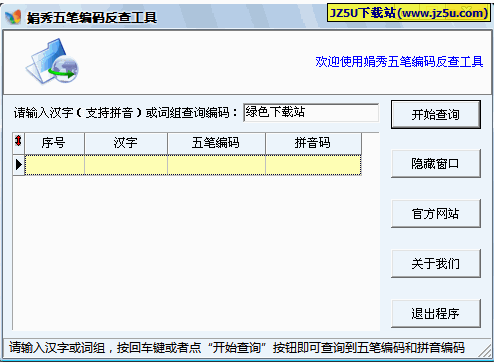Click the window title 娟秀五笔编码反查工具
Viewport: 494px width, 363px height.
point(92,17)
